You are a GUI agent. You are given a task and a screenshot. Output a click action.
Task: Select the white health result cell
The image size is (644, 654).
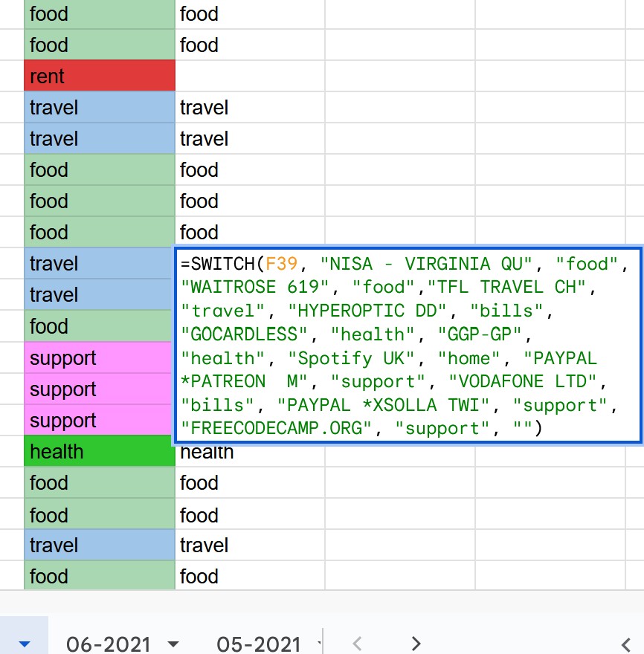[x=250, y=455]
